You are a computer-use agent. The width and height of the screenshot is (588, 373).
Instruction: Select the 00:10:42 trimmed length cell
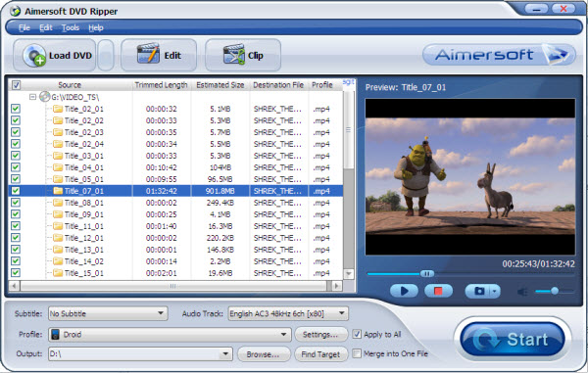coord(162,167)
